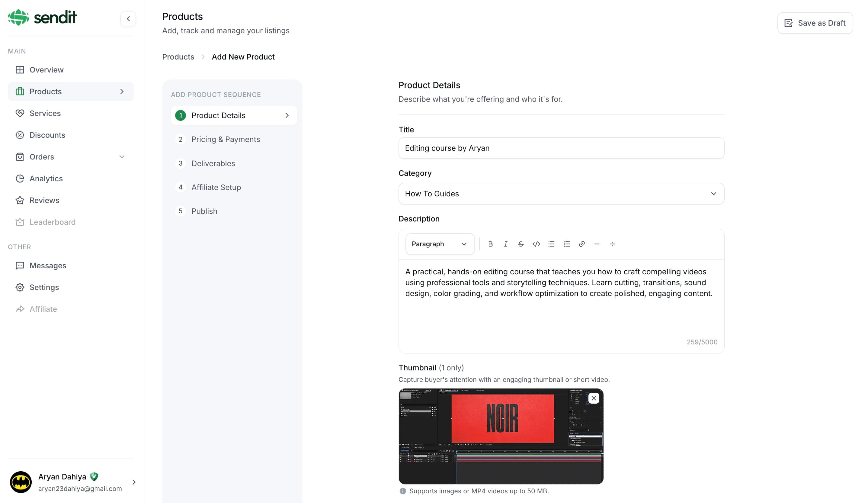Click the Services heart icon

click(x=20, y=113)
